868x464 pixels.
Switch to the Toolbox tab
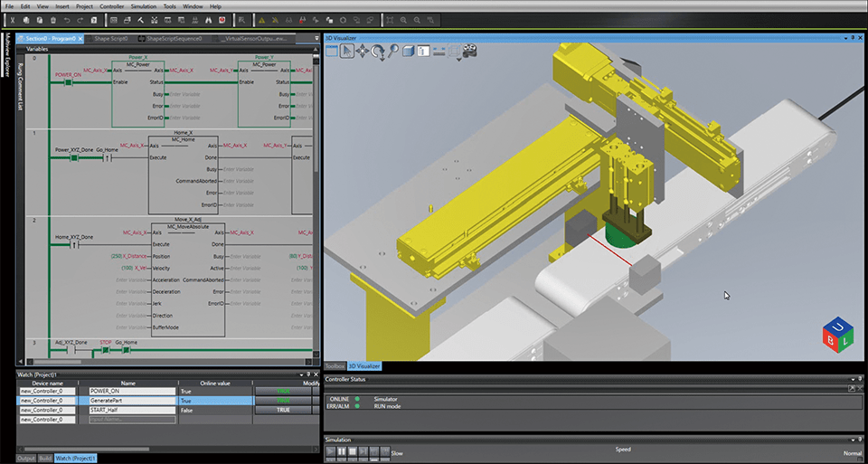point(335,366)
